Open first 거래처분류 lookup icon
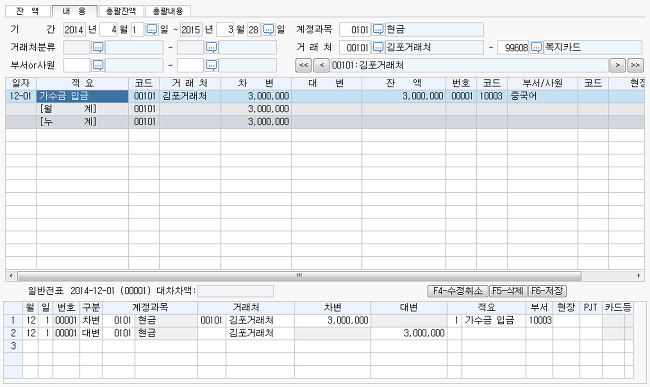The width and height of the screenshot is (650, 387). point(98,47)
